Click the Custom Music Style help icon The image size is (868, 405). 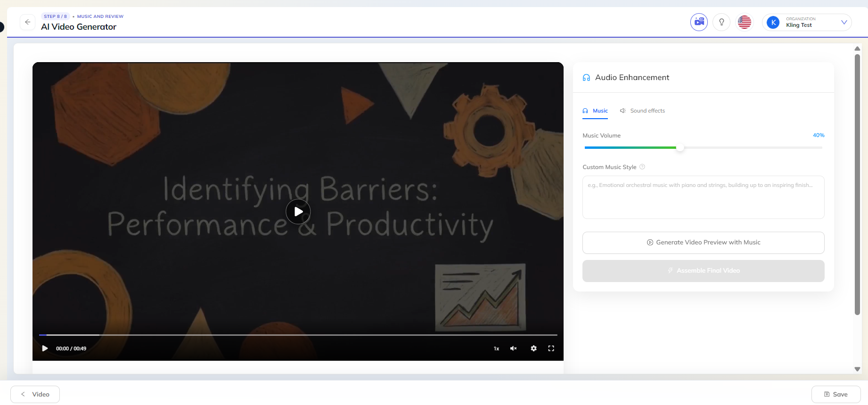pos(642,167)
